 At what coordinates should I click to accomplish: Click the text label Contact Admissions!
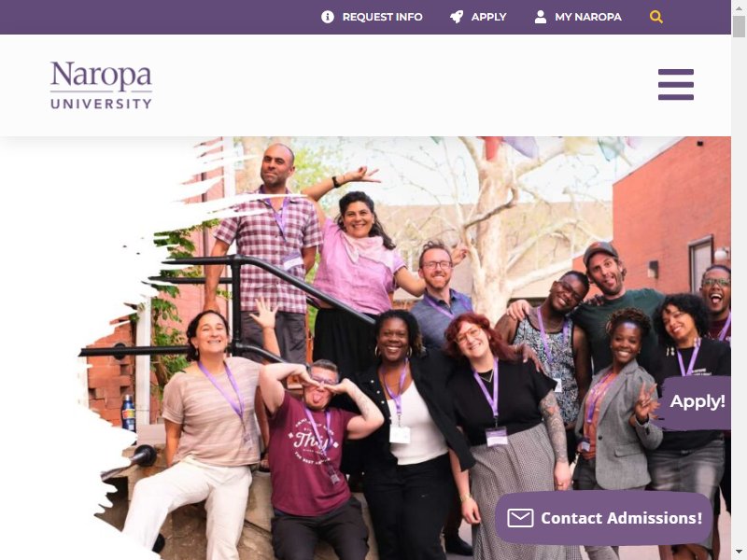pos(621,518)
